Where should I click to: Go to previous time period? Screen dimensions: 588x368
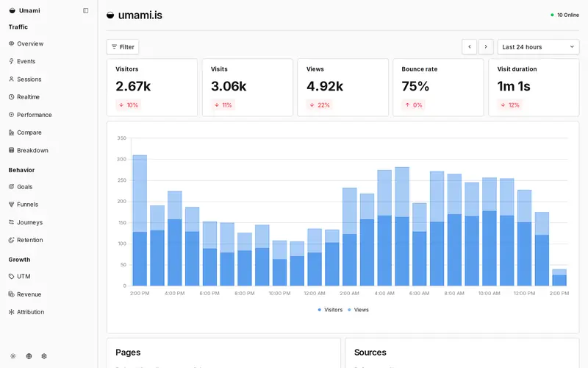coord(470,47)
